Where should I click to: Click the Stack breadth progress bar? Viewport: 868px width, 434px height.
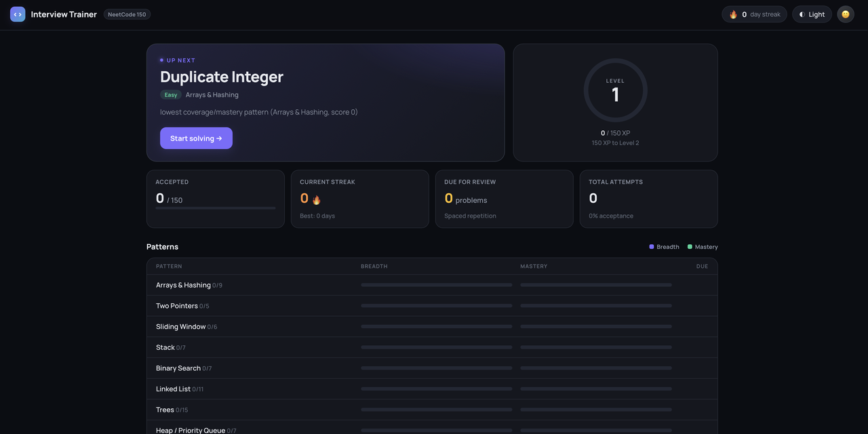[x=437, y=347]
